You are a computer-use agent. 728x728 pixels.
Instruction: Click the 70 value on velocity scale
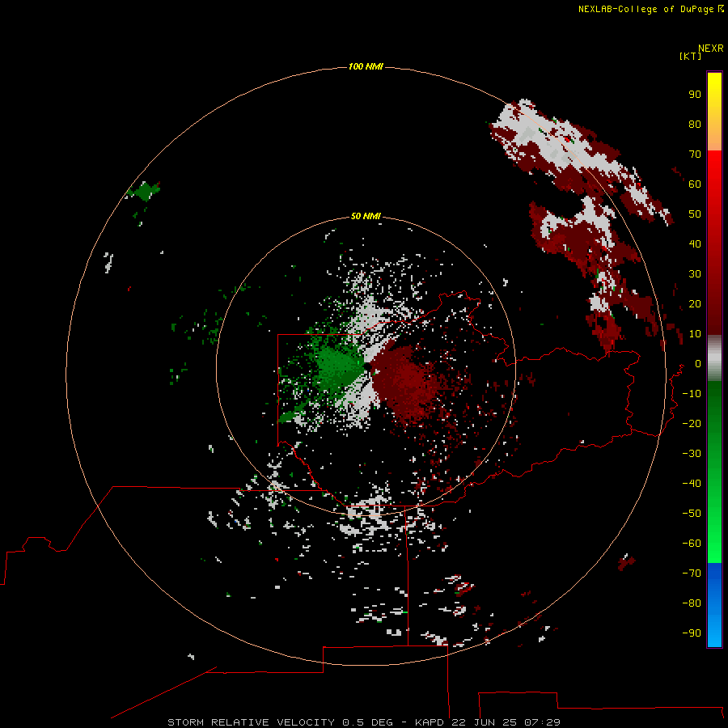(695, 154)
